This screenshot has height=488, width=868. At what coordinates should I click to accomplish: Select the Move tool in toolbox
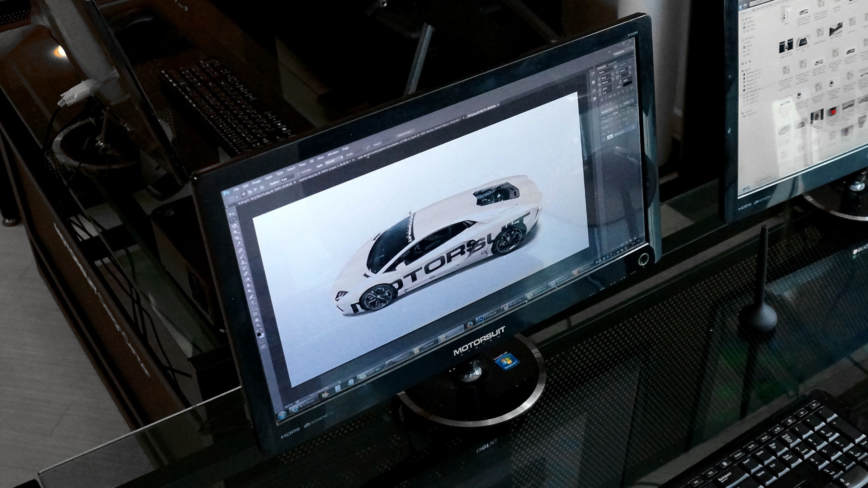[x=232, y=214]
